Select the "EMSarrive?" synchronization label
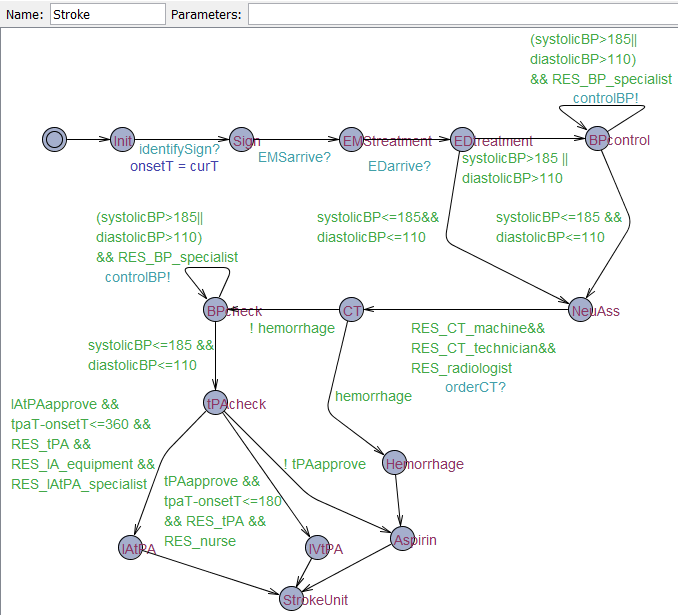 click(294, 157)
